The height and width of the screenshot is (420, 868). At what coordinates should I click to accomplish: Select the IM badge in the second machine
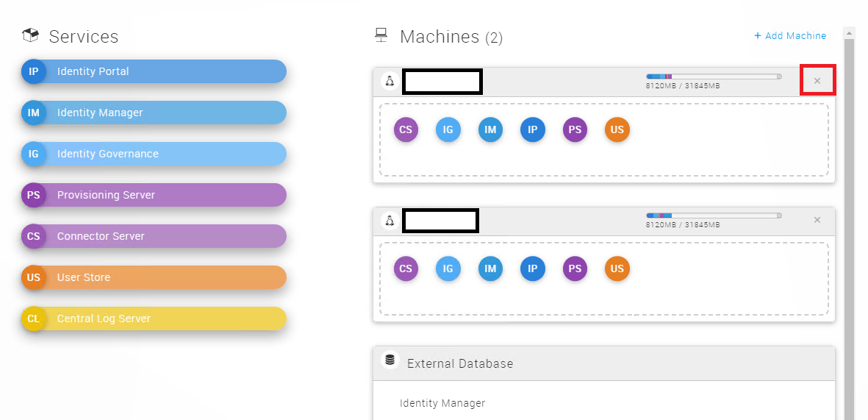point(490,268)
